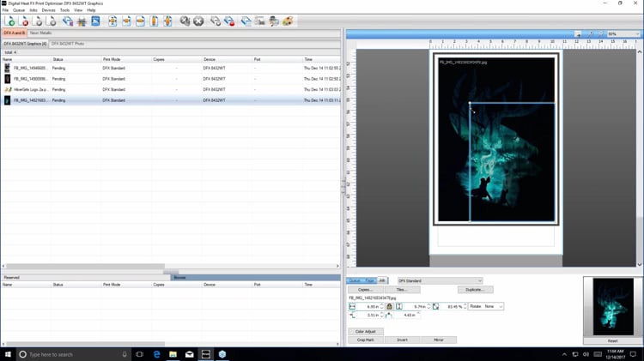Open the Job tab in properties panel

point(382,280)
